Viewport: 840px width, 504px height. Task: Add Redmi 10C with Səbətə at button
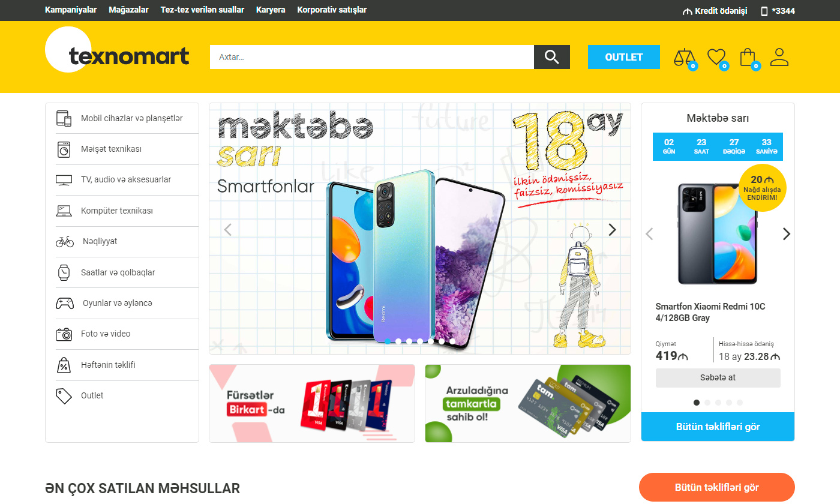point(718,378)
